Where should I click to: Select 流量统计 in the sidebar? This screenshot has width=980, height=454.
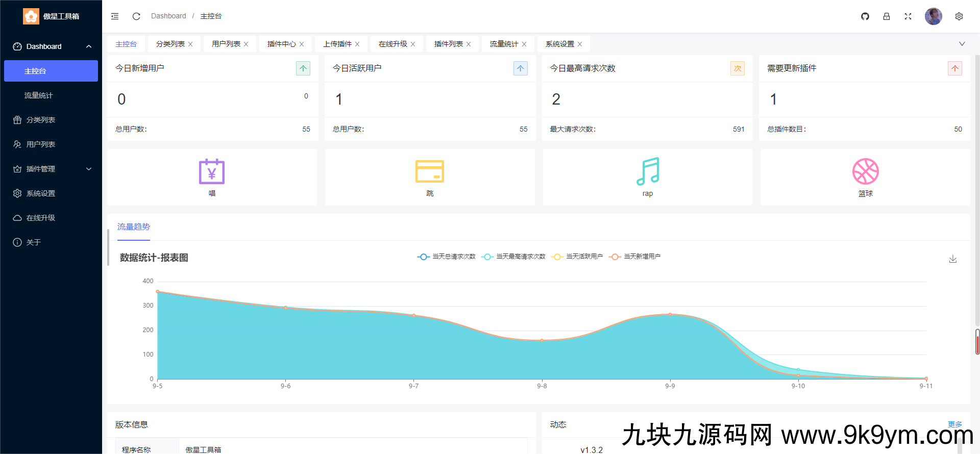point(39,95)
